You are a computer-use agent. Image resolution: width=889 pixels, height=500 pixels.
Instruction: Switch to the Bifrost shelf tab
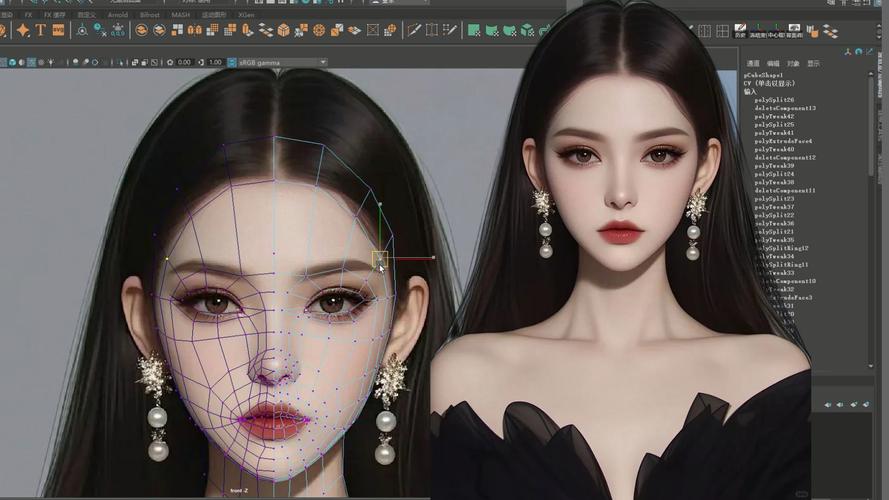click(x=150, y=15)
